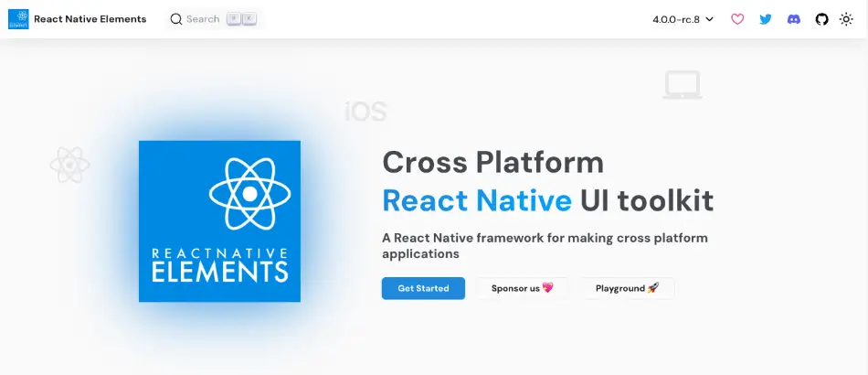Click the chevron next to the version number
868x375 pixels.
pos(709,19)
